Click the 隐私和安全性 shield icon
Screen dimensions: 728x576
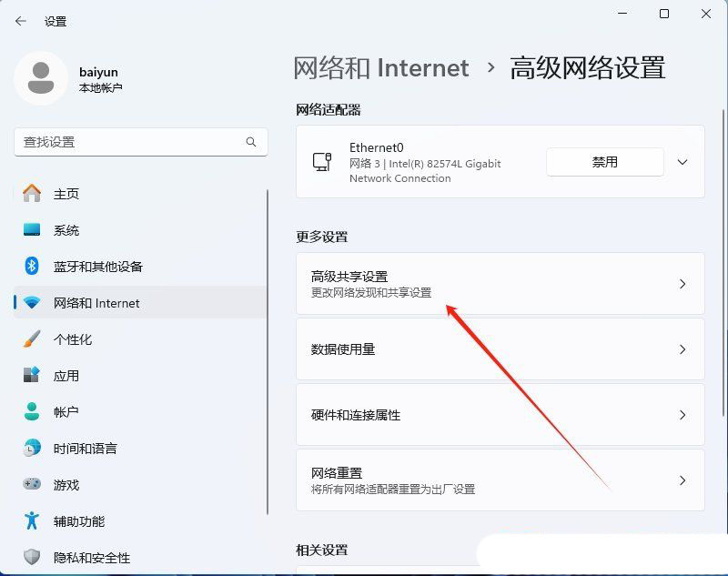[x=31, y=558]
